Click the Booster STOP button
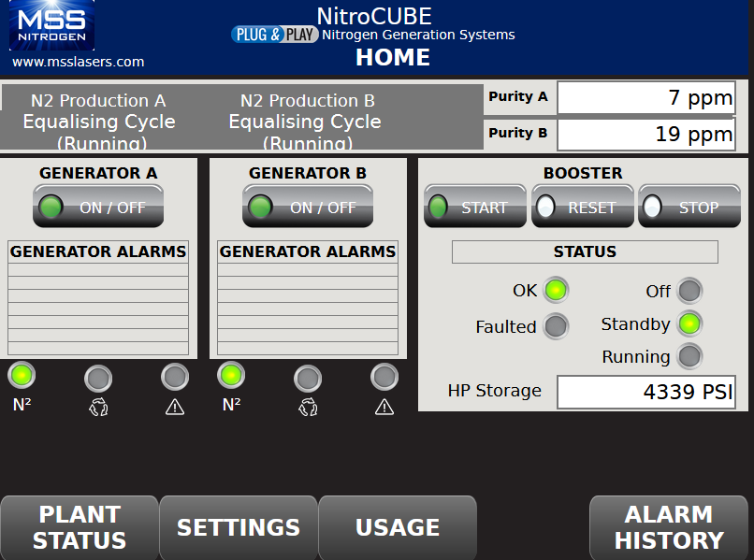Image resolution: width=754 pixels, height=560 pixels. click(689, 207)
